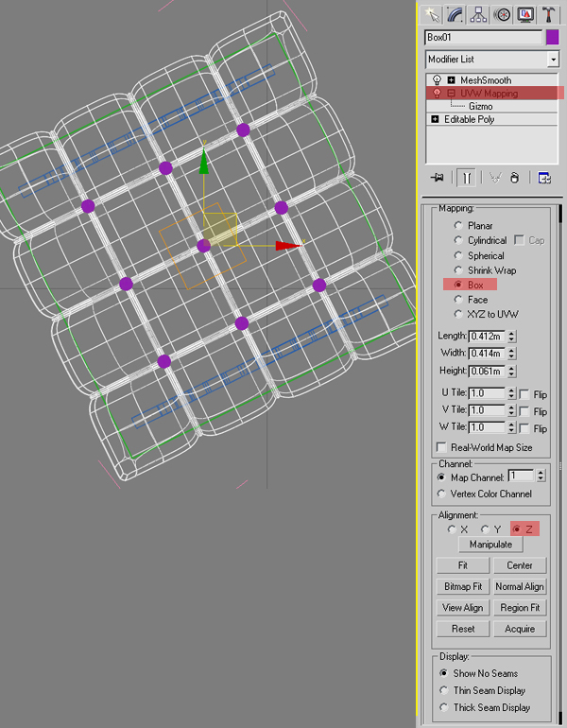This screenshot has width=567, height=728.
Task: Open the Motion panel tab
Action: pos(502,14)
